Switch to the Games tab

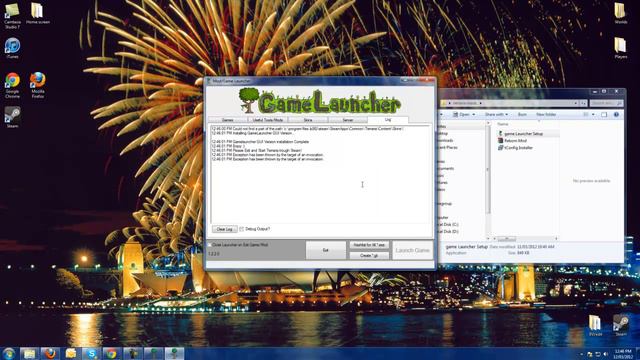tap(227, 120)
